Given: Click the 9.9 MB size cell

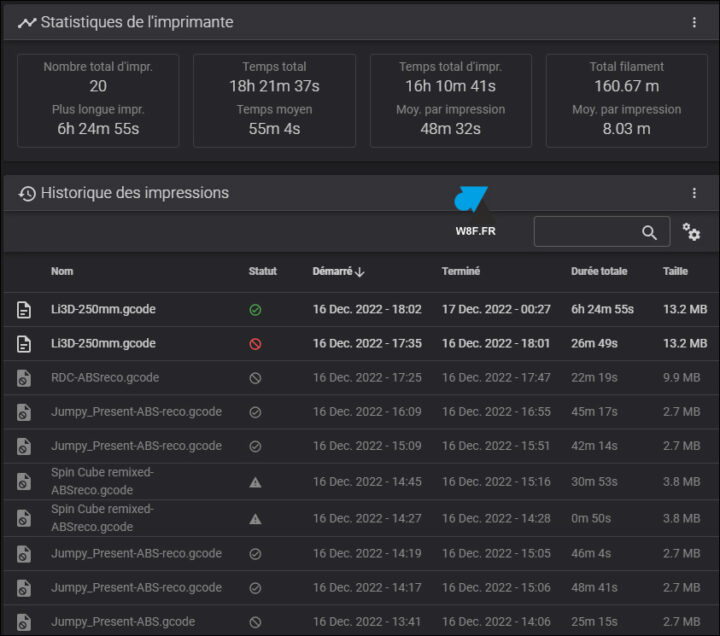Looking at the screenshot, I should click(681, 377).
